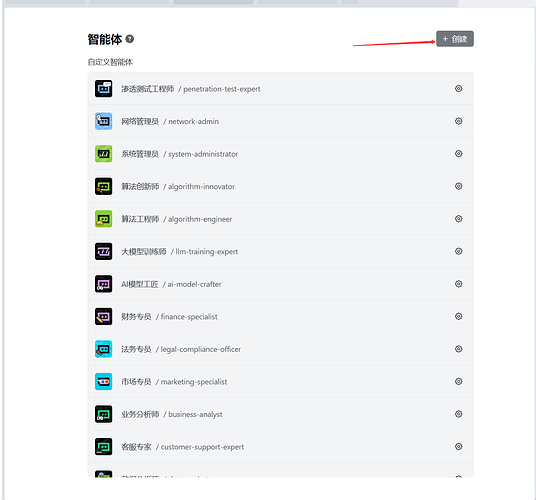
Task: Select the 法务专员 agent name
Action: tap(136, 349)
